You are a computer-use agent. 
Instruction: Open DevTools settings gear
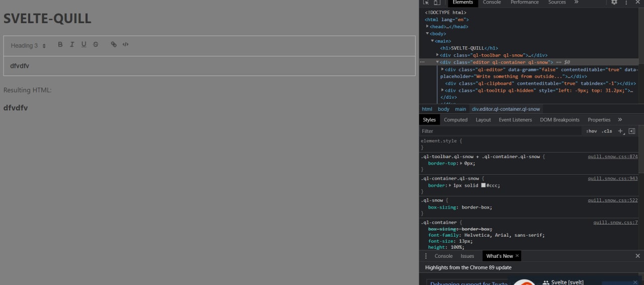pyautogui.click(x=614, y=3)
